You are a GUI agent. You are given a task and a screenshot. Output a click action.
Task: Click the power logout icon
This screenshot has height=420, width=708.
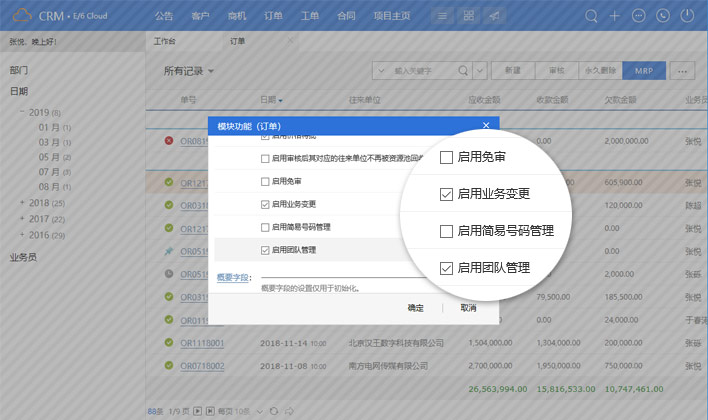point(687,16)
